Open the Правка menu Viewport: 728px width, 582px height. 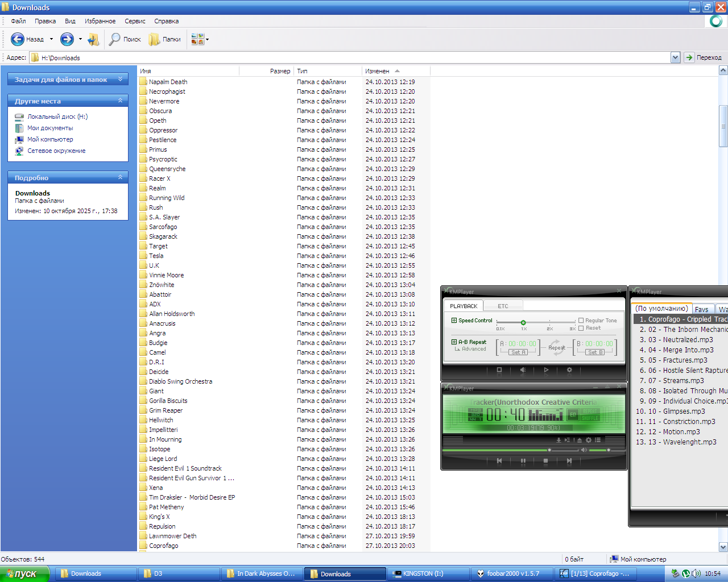(45, 21)
